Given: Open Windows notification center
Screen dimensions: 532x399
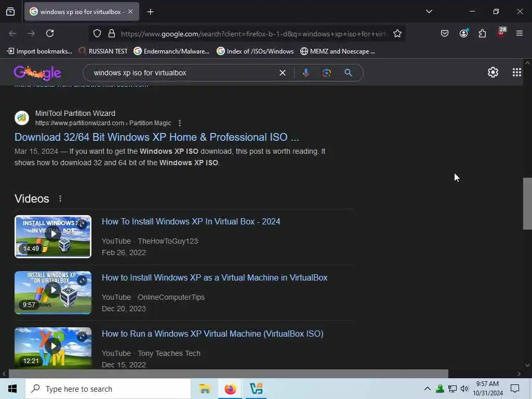Looking at the screenshot, I should pos(515,389).
